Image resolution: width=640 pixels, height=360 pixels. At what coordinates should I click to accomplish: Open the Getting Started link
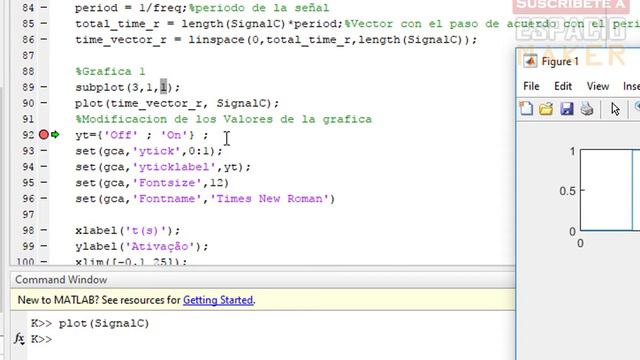pos(218,300)
